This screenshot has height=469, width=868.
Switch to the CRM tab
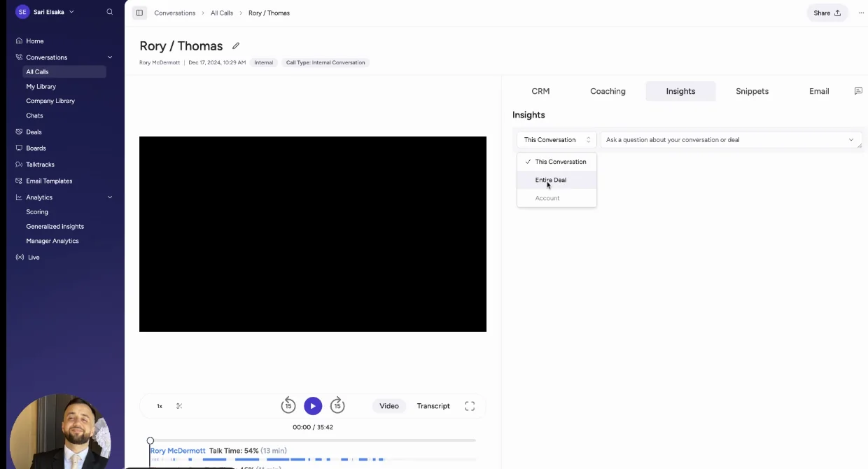(x=540, y=91)
